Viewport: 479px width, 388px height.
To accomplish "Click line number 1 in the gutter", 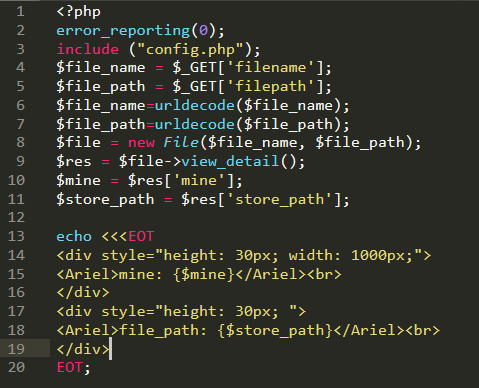I will [20, 12].
